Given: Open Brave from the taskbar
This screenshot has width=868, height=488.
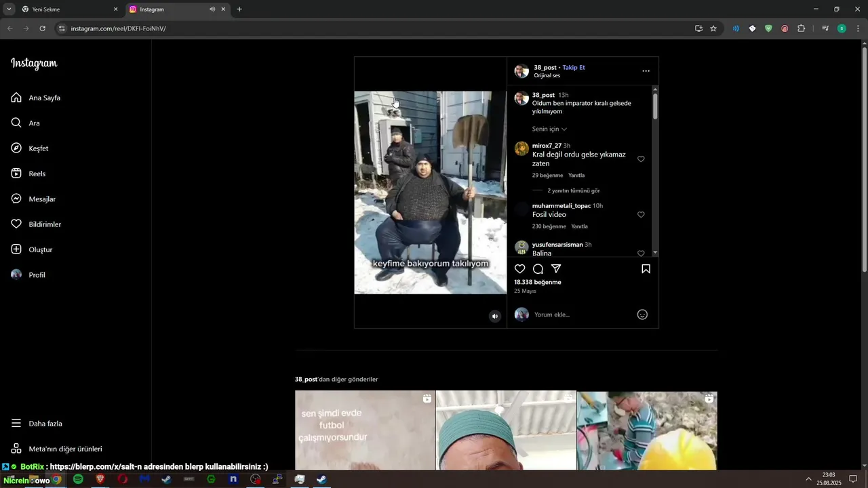Looking at the screenshot, I should tap(100, 479).
